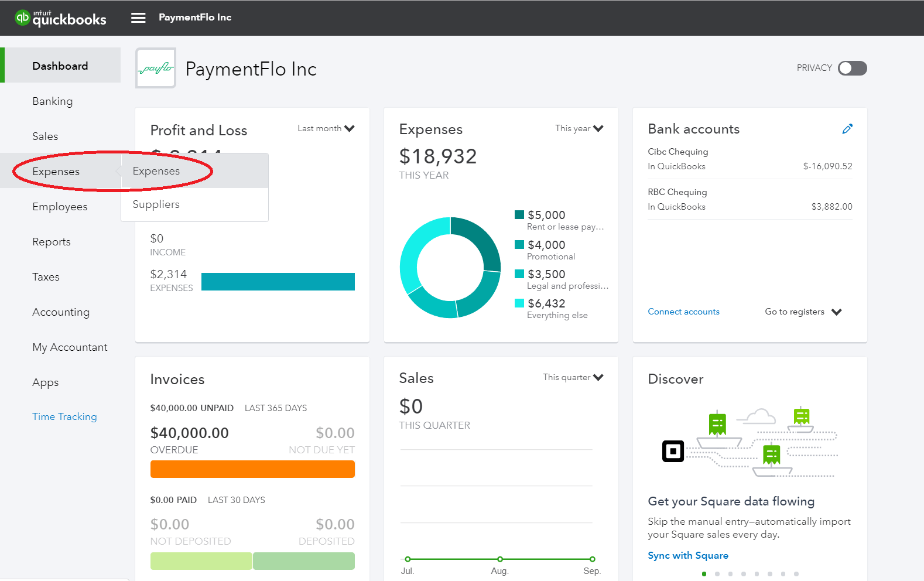Viewport: 924px width, 581px height.
Task: Open Sales in the sidebar
Action: pos(45,136)
